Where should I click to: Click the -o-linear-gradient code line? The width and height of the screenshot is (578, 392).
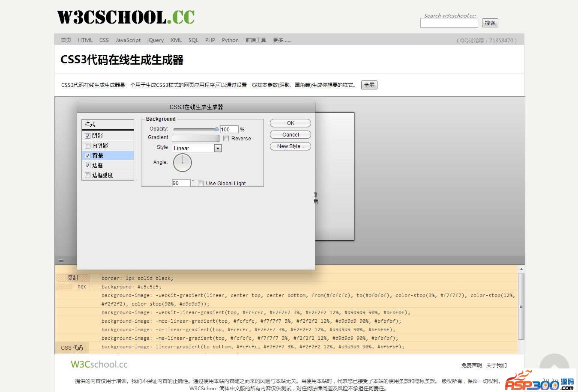coord(249,330)
